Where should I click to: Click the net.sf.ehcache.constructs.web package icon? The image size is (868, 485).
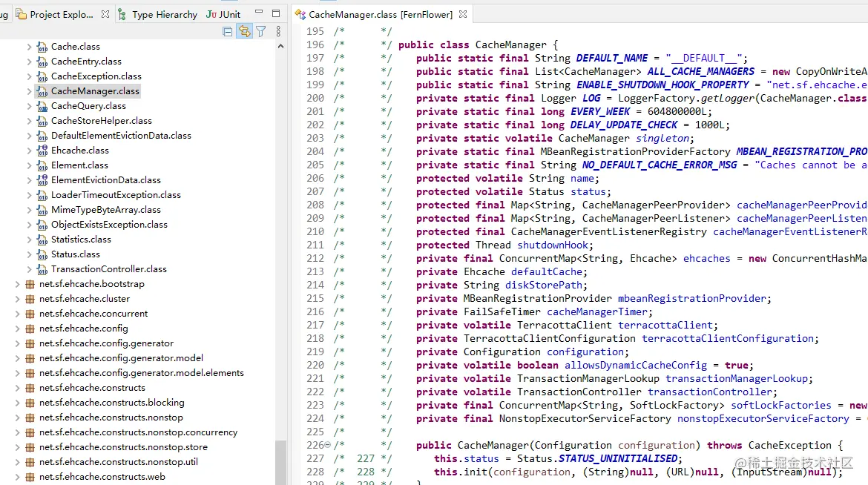coord(30,477)
